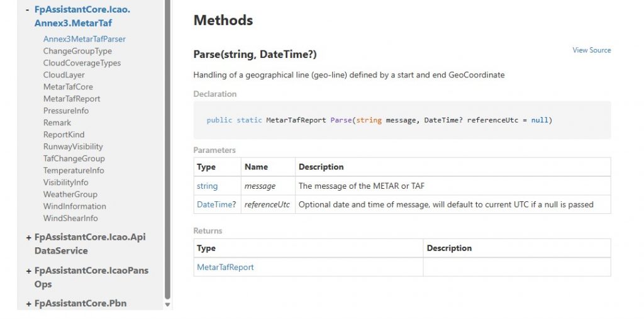
Task: Click the sidebar scrollbar down arrow
Action: click(x=167, y=305)
